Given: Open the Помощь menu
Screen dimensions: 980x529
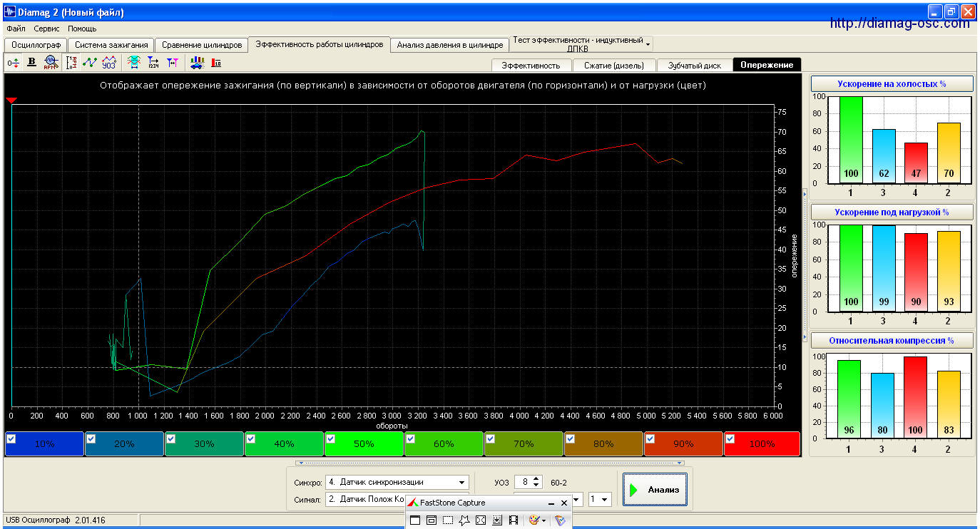Looking at the screenshot, I should coord(82,29).
